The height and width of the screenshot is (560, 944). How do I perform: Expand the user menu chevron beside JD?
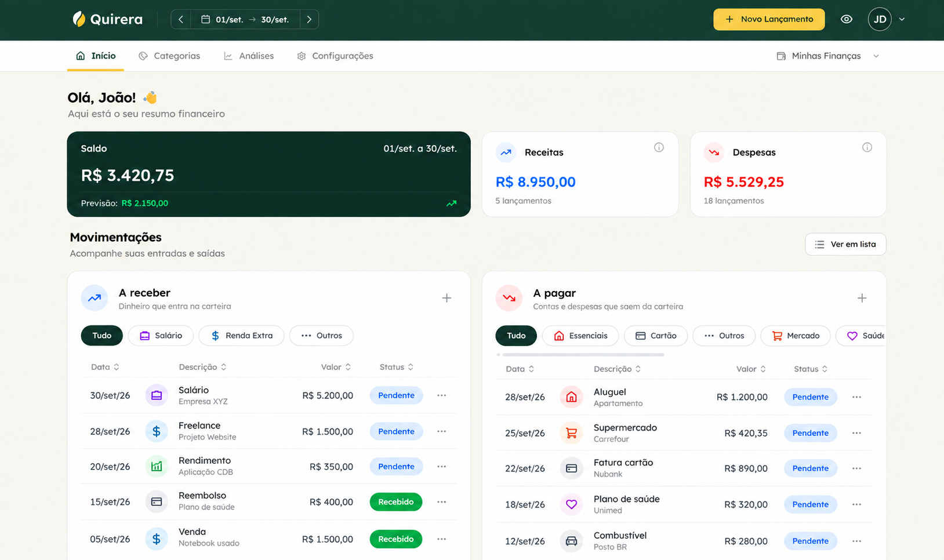(x=902, y=19)
